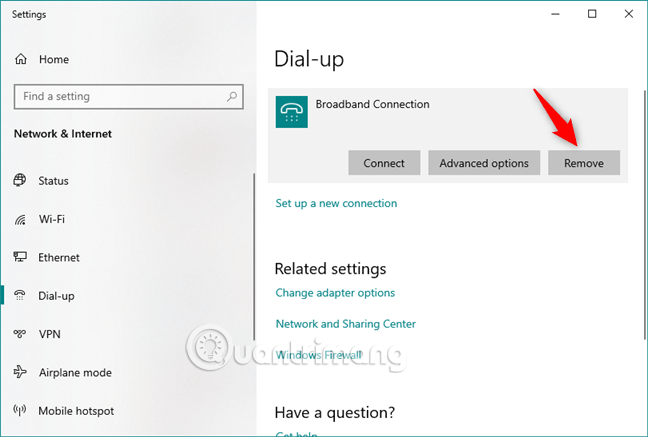Click the Find a setting search box
The width and height of the screenshot is (648, 437).
click(x=118, y=97)
